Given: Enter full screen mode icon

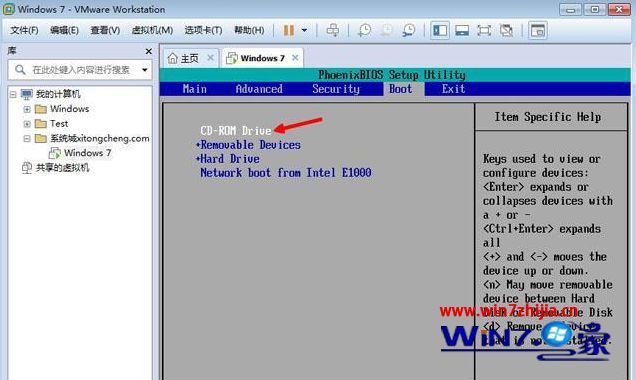Looking at the screenshot, I should click(x=484, y=30).
